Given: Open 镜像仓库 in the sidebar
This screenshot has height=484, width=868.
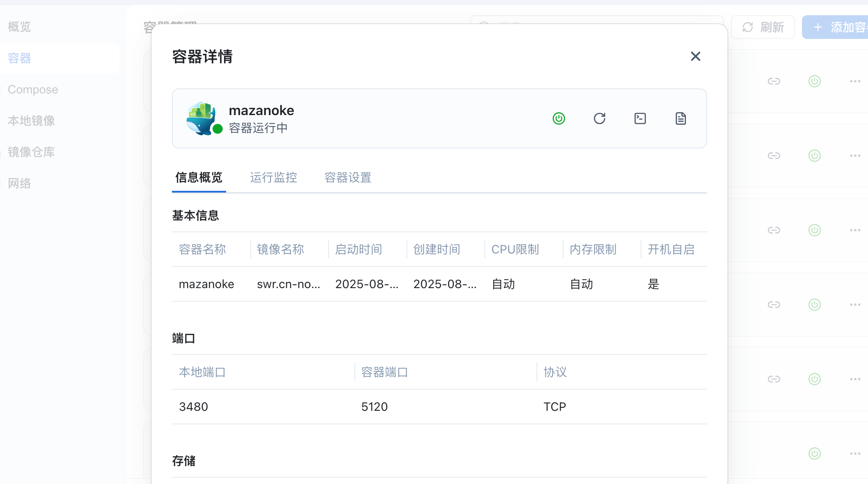Looking at the screenshot, I should tap(31, 152).
